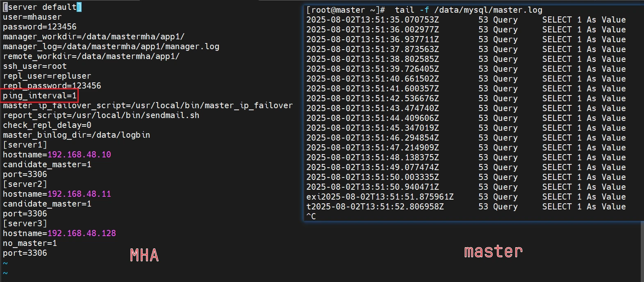Click the no_master=1 line
The height and width of the screenshot is (282, 644).
tap(30, 243)
